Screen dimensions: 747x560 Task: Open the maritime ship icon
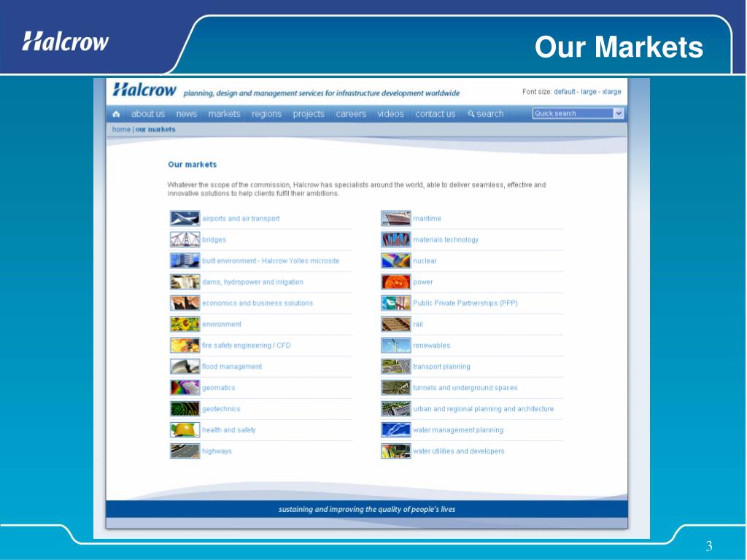pyautogui.click(x=396, y=219)
